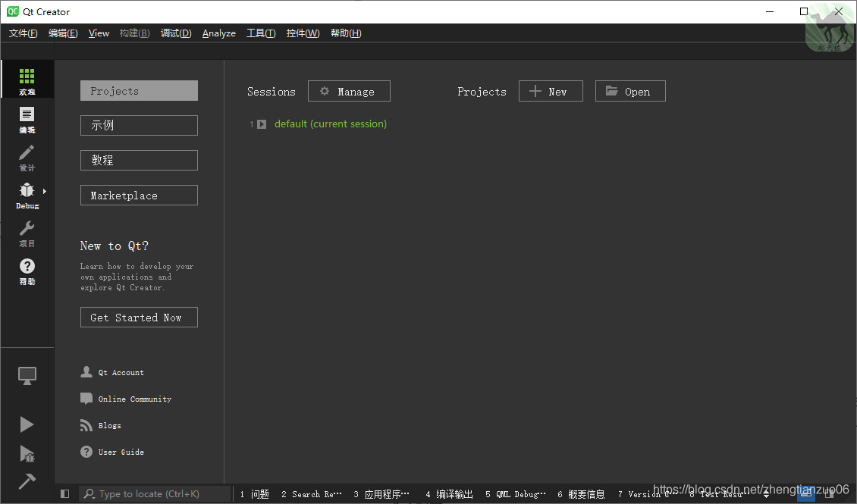Open the output panes up-down arrow menu
The image size is (857, 504).
[766, 494]
